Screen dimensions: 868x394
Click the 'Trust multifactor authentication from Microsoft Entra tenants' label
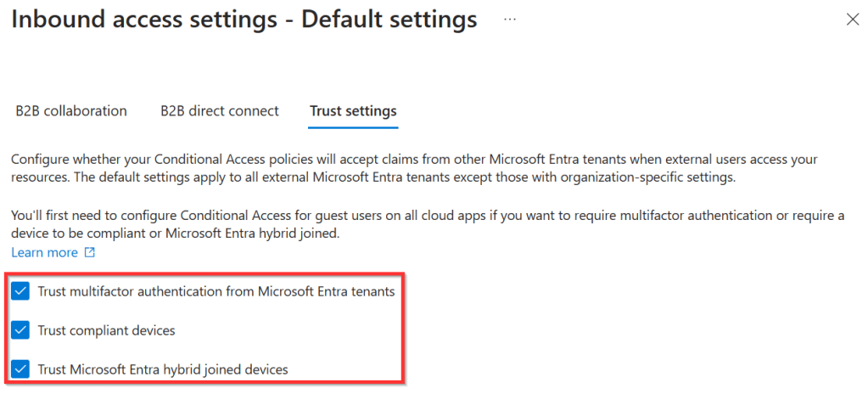pyautogui.click(x=216, y=292)
